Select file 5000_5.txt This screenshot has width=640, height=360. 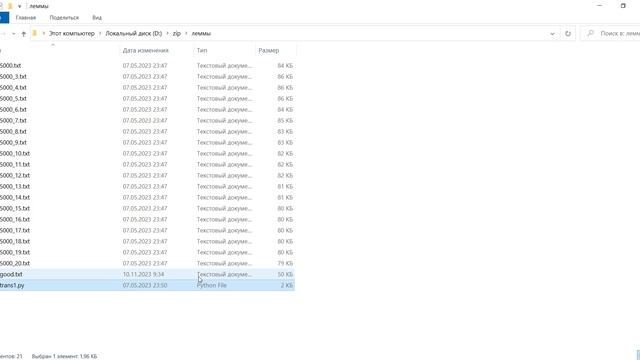13,98
